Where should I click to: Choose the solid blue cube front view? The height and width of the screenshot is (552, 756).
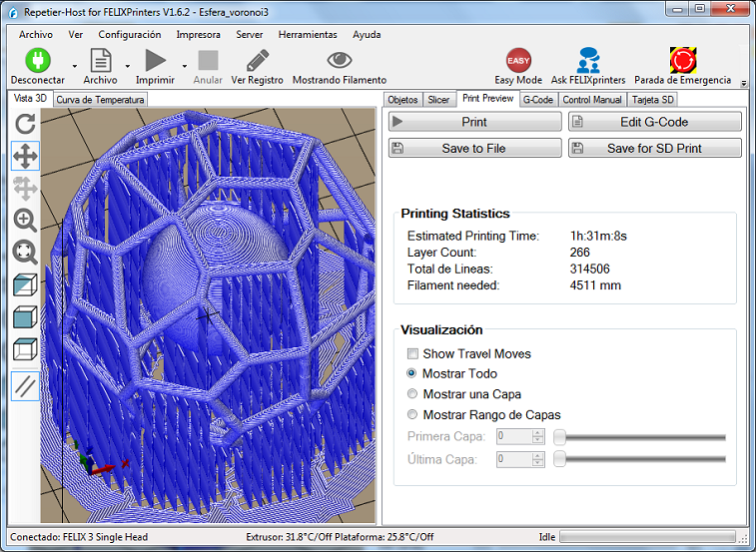(x=25, y=316)
